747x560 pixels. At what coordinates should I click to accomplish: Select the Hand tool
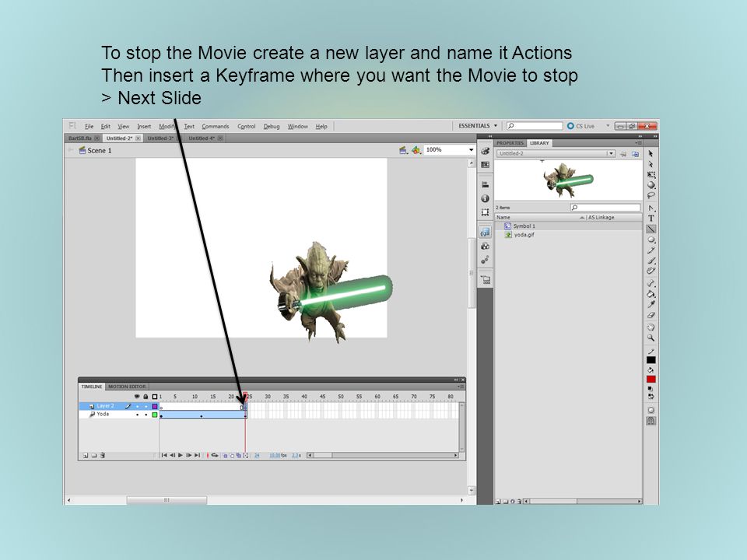click(651, 327)
